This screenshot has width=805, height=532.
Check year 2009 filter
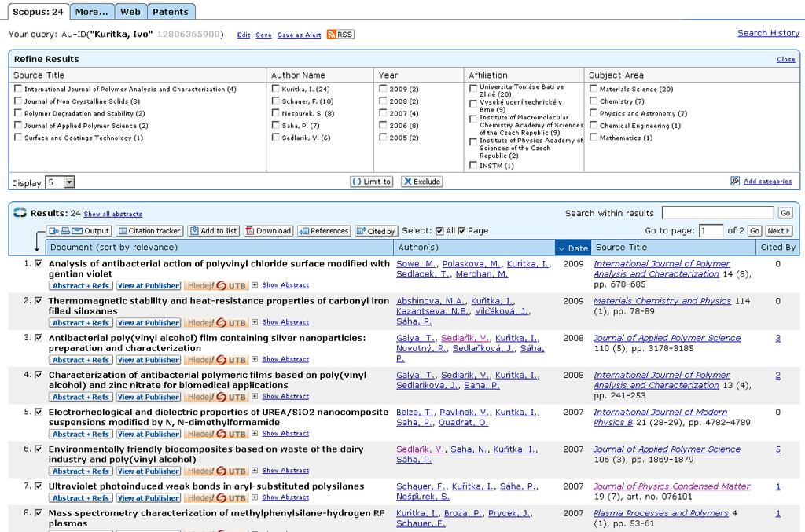click(383, 88)
